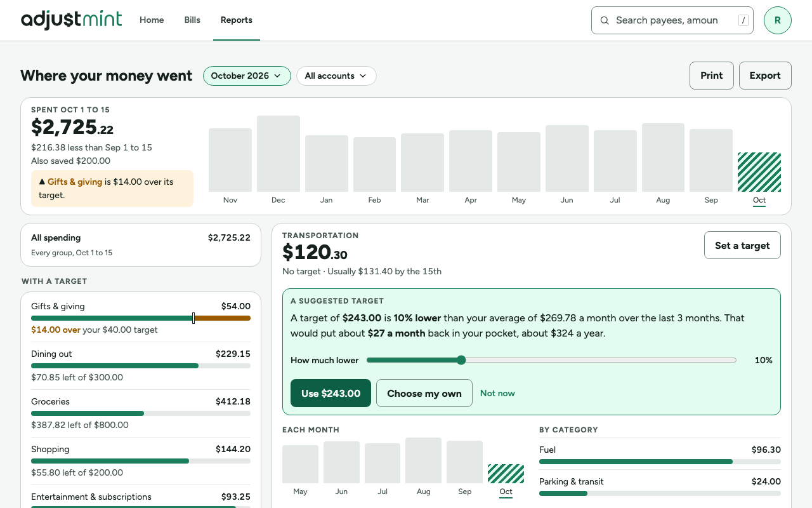Click the Jun bar in yearly chart
Viewport: 812px width, 508px height.
[567, 159]
